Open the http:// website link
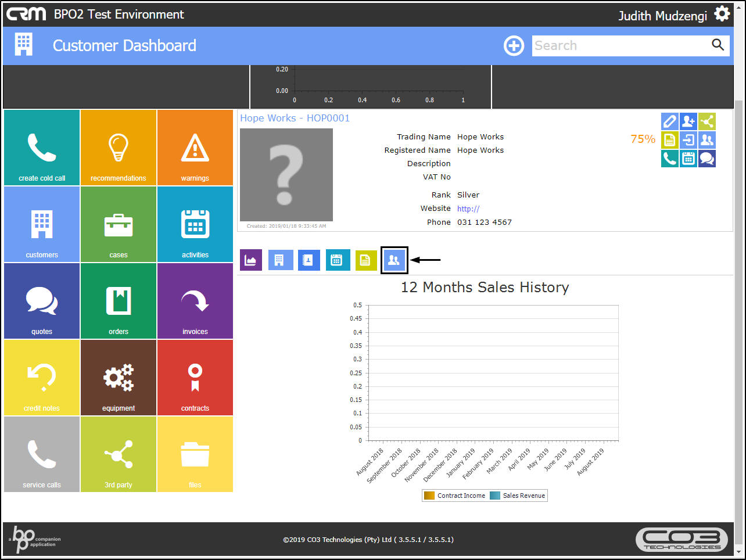The image size is (746, 560). click(468, 209)
